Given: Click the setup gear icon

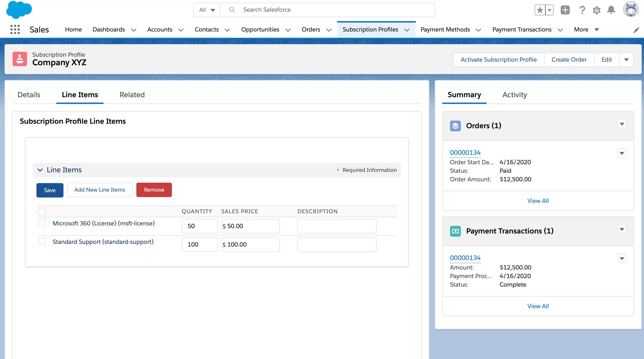Looking at the screenshot, I should tap(597, 10).
